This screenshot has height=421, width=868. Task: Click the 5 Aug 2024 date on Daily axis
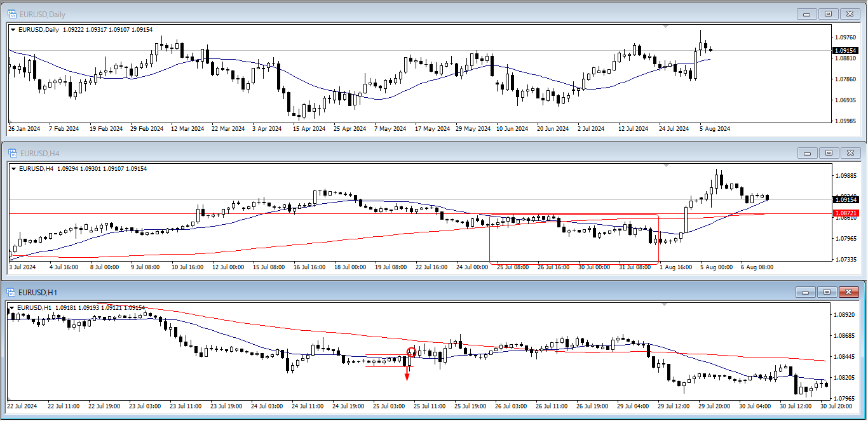point(715,128)
